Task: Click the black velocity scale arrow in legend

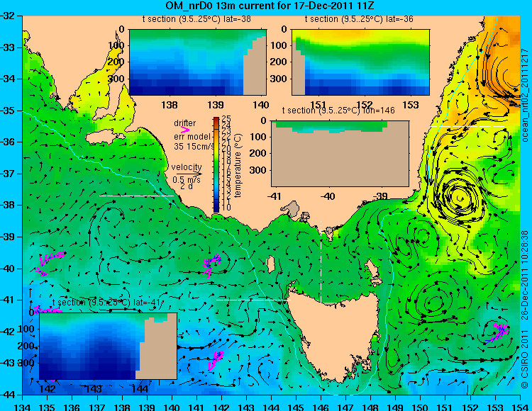Action: click(189, 174)
